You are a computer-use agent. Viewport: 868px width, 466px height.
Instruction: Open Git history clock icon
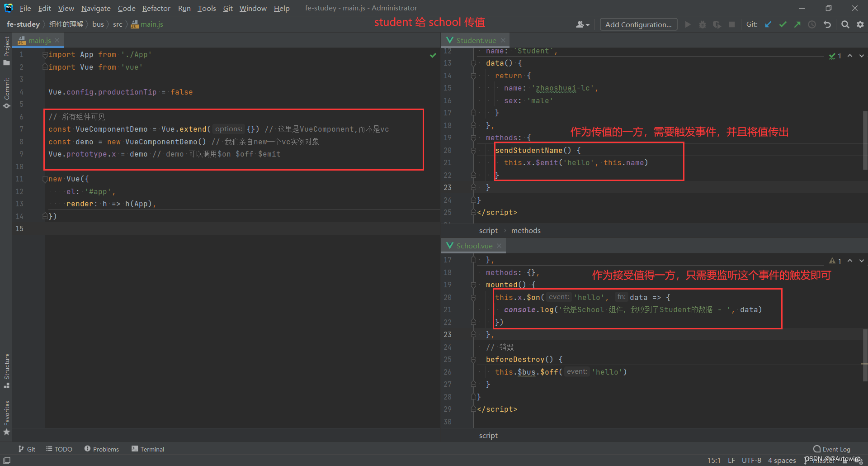pos(812,24)
